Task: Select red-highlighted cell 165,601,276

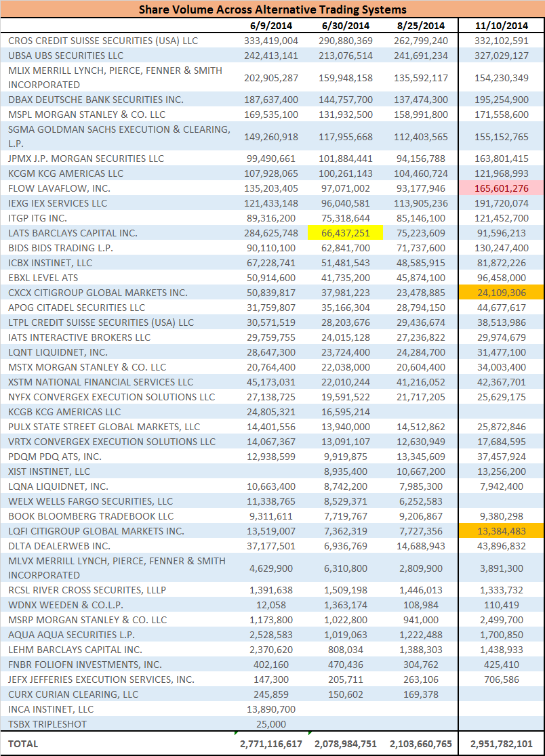Action: coord(502,188)
